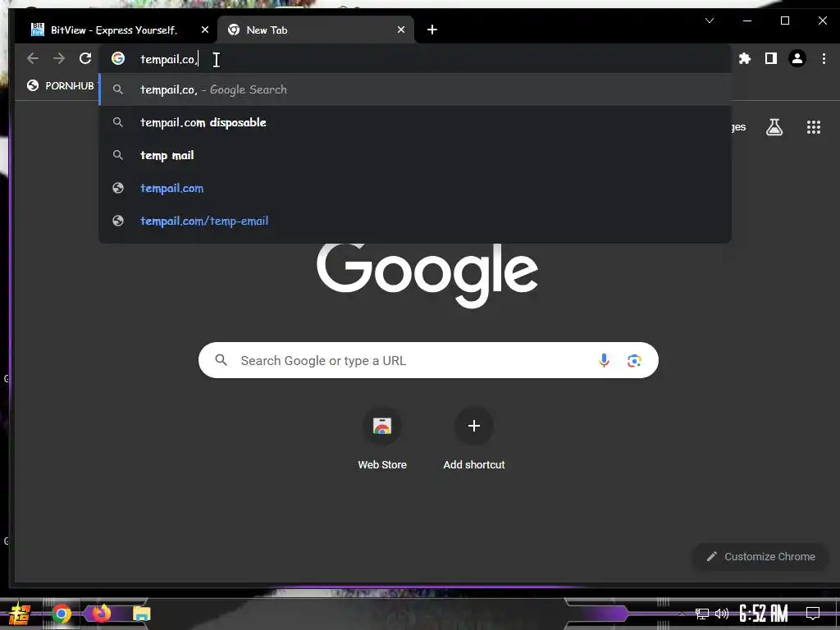The height and width of the screenshot is (630, 840).
Task: Reload the page with the refresh icon
Action: coord(85,58)
